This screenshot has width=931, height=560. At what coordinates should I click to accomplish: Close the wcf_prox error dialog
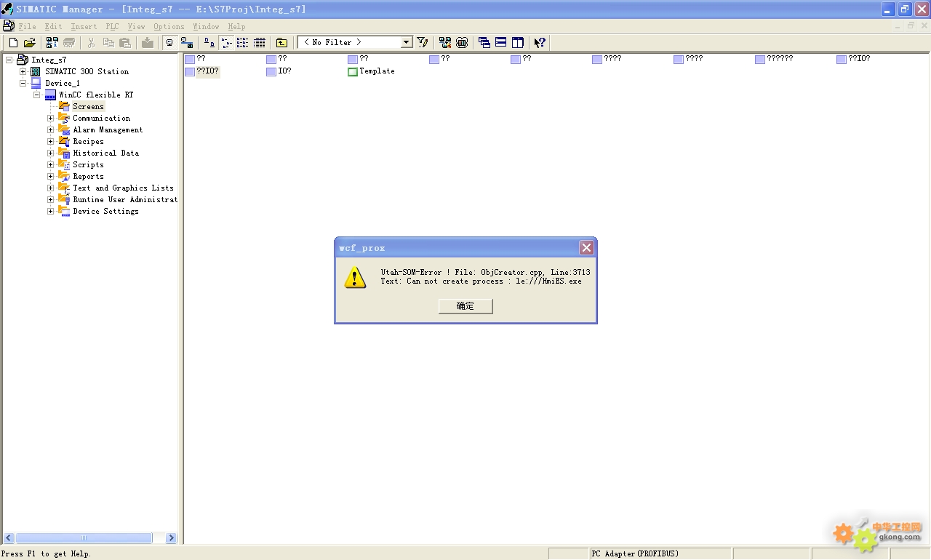tap(586, 247)
